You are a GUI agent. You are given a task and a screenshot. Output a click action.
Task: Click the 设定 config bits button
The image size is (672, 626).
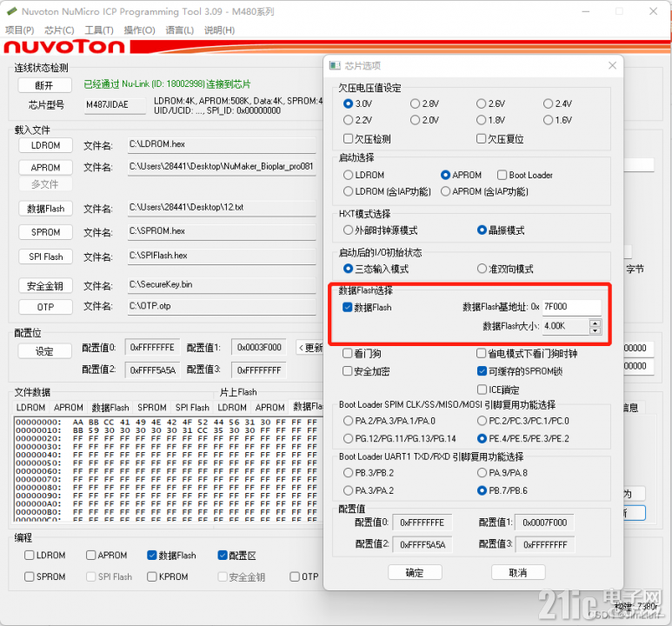pyautogui.click(x=44, y=351)
